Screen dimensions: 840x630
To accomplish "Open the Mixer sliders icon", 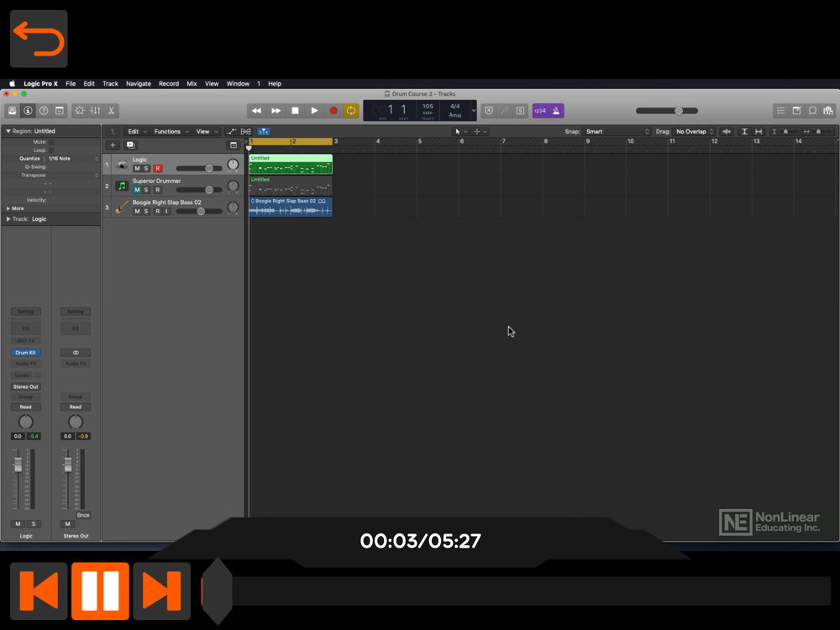I will 96,111.
